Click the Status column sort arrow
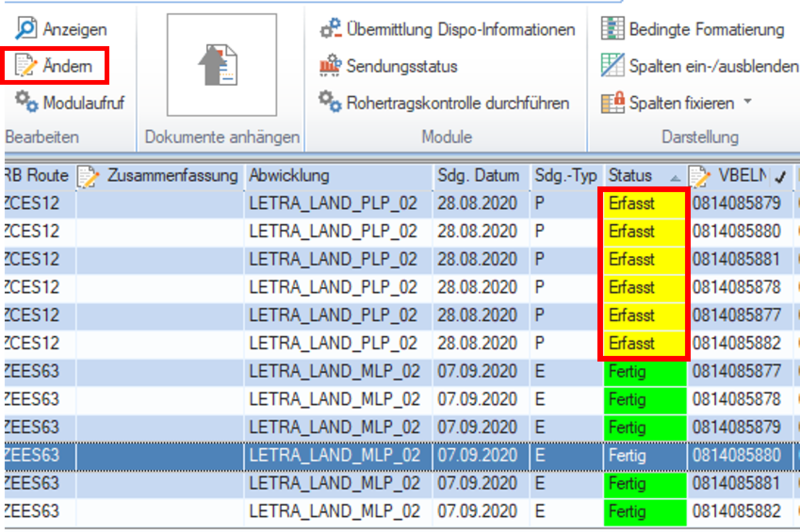This screenshot has width=800, height=532. [x=675, y=178]
